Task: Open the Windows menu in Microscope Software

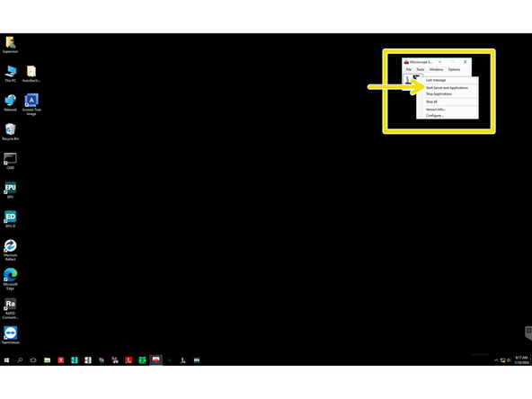Action: pyautogui.click(x=436, y=69)
